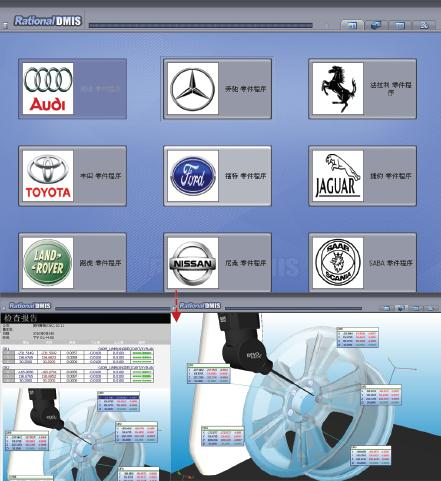Open the Mercedes-Benz part program

217,89
